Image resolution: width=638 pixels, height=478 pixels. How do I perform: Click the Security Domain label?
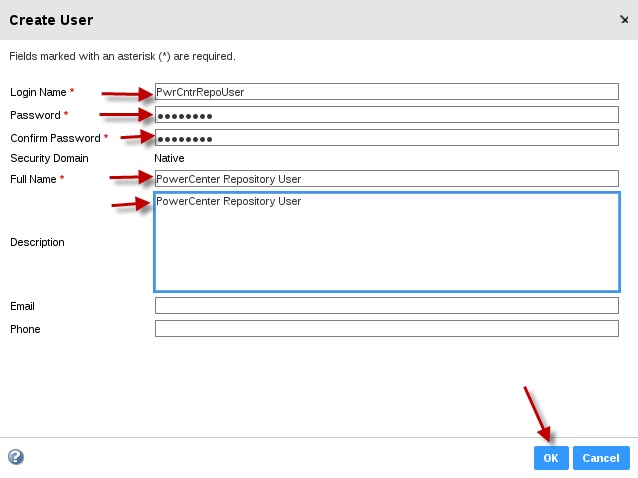[49, 158]
